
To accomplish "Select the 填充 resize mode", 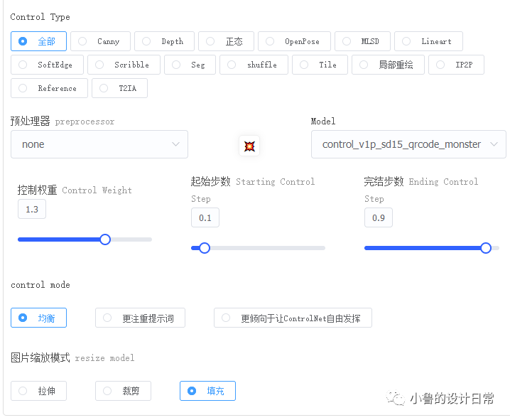I will 208,391.
